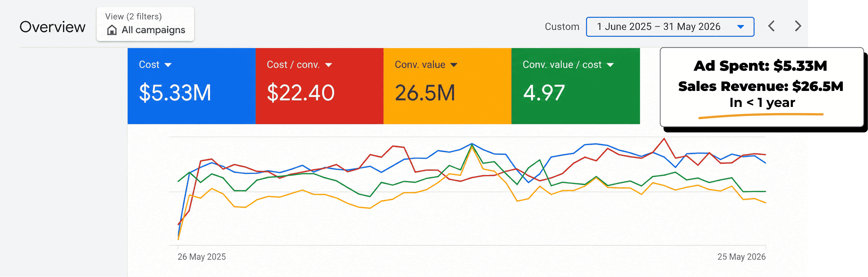Viewport: 868px width, 277px height.
Task: Select the blue Cost scorecard $5.33M
Action: pyautogui.click(x=191, y=86)
